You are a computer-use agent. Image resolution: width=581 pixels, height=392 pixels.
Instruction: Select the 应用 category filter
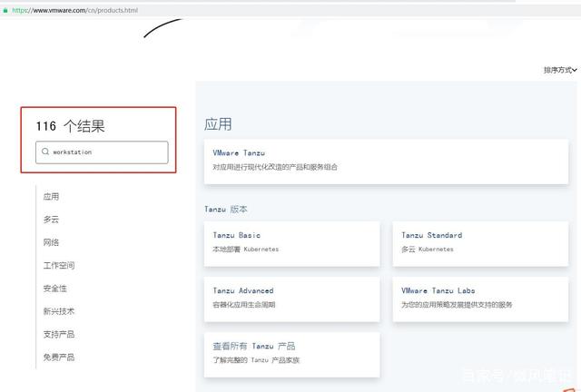(51, 196)
